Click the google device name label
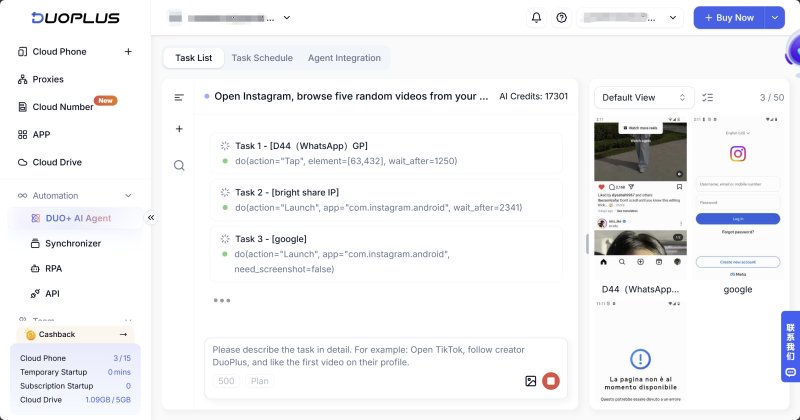The image size is (800, 420). 738,289
